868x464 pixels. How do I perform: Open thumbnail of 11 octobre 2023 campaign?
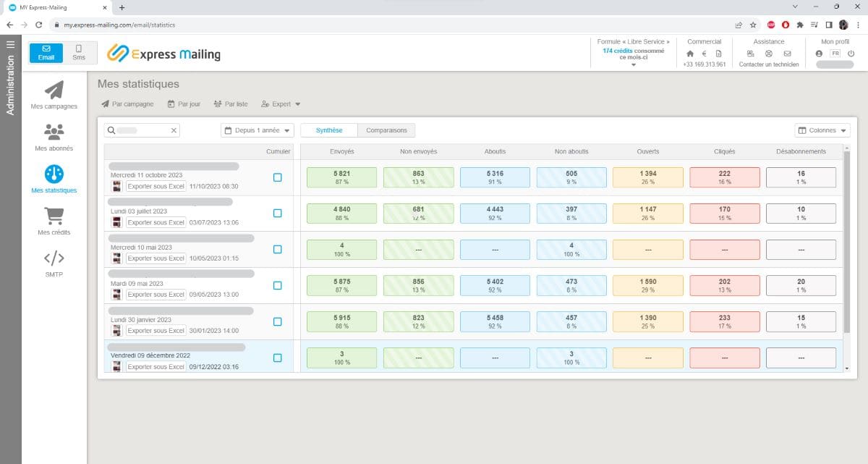pos(116,186)
